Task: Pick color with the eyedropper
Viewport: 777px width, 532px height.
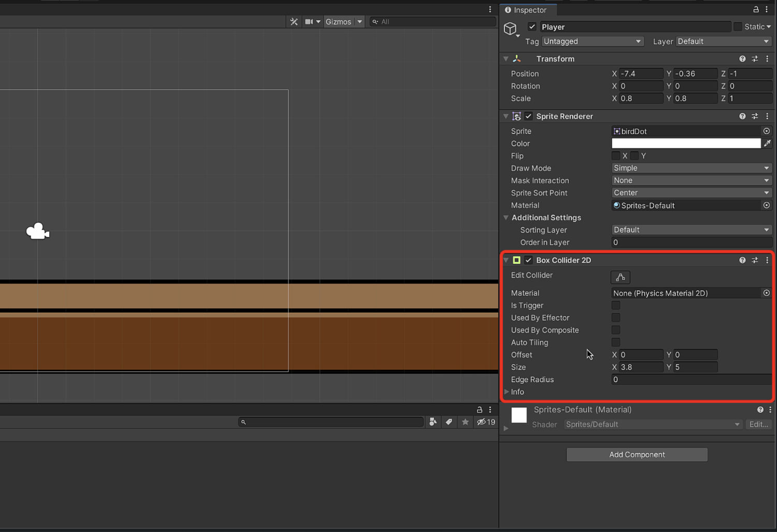Action: pos(767,143)
